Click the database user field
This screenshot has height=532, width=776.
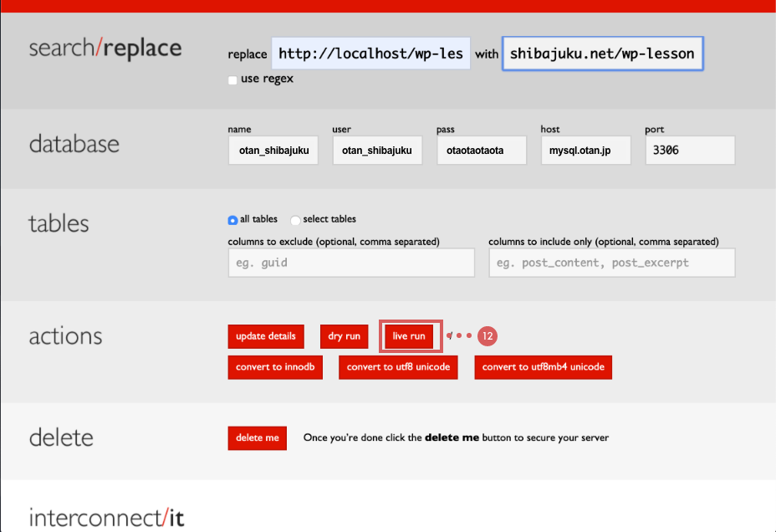click(x=377, y=151)
